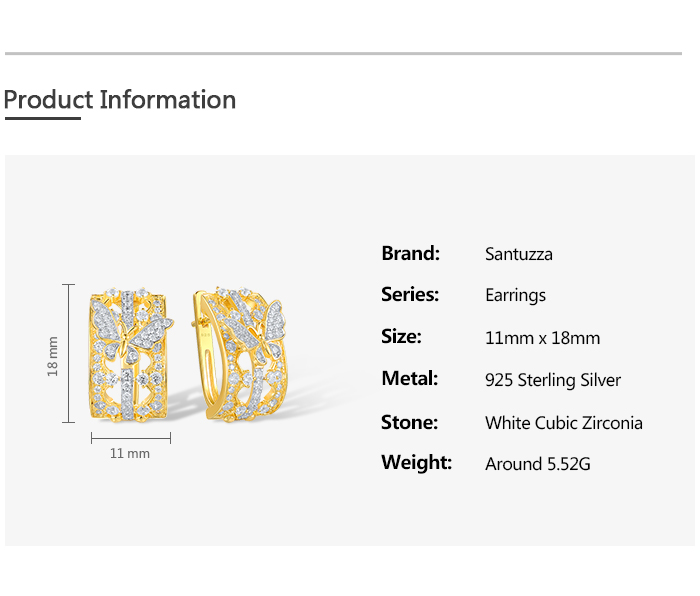Click the right earring image
The image size is (700, 596).
(240, 352)
